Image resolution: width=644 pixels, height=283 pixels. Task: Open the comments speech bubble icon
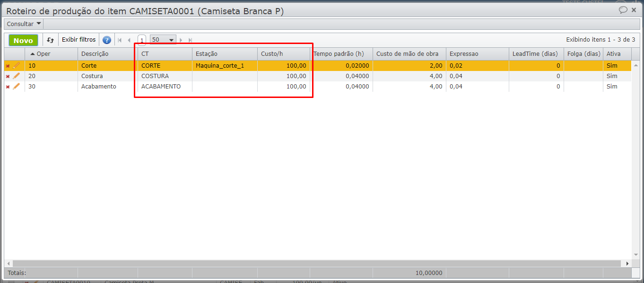[623, 9]
